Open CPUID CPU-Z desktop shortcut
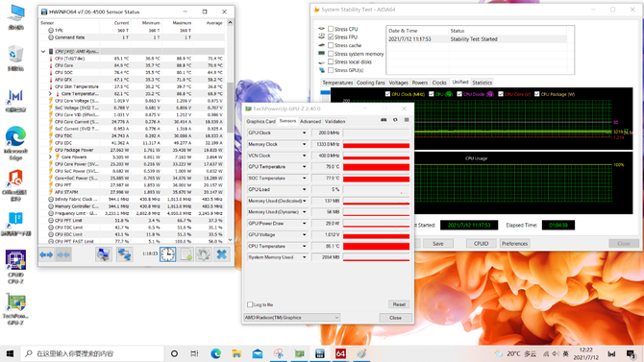Image resolution: width=644 pixels, height=362 pixels. [15, 267]
